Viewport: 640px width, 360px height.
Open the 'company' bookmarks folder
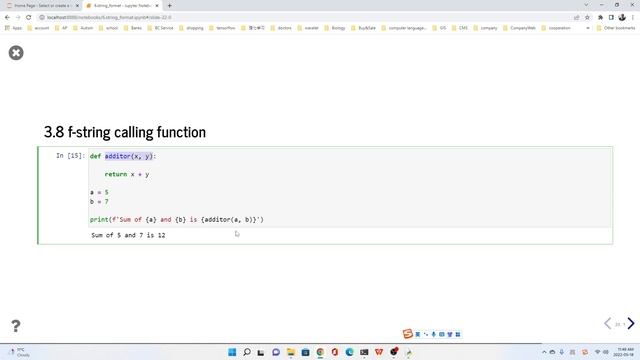485,28
